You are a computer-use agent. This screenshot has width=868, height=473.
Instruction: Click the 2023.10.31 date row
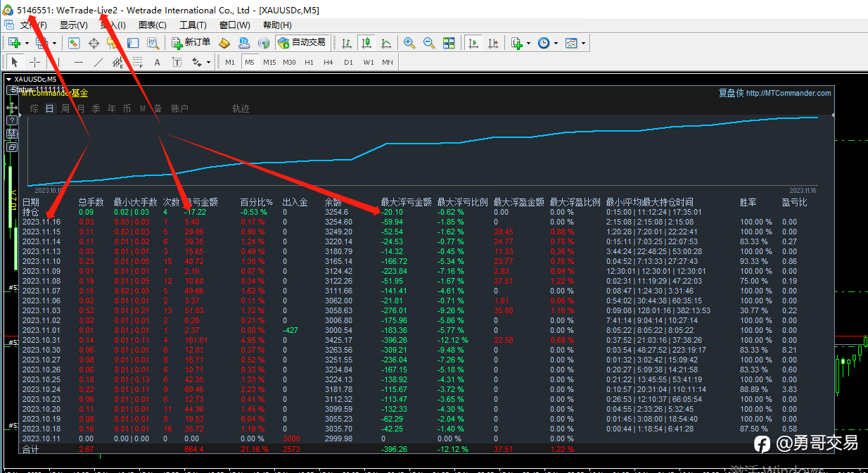(x=426, y=340)
